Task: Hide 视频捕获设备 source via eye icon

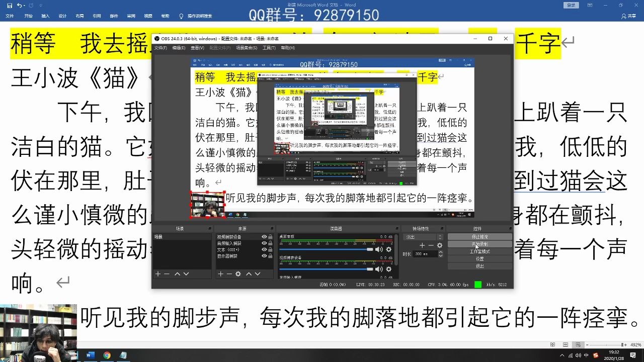Action: tap(264, 237)
